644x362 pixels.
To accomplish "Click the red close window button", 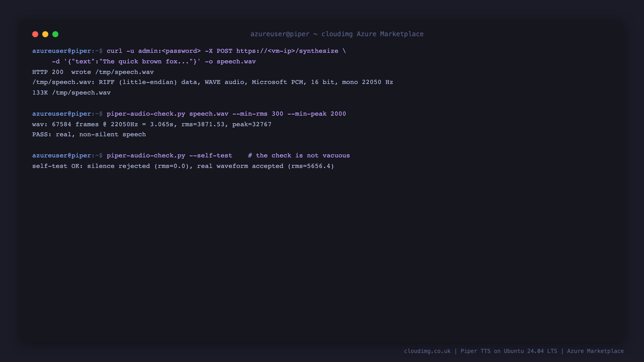I will (35, 34).
